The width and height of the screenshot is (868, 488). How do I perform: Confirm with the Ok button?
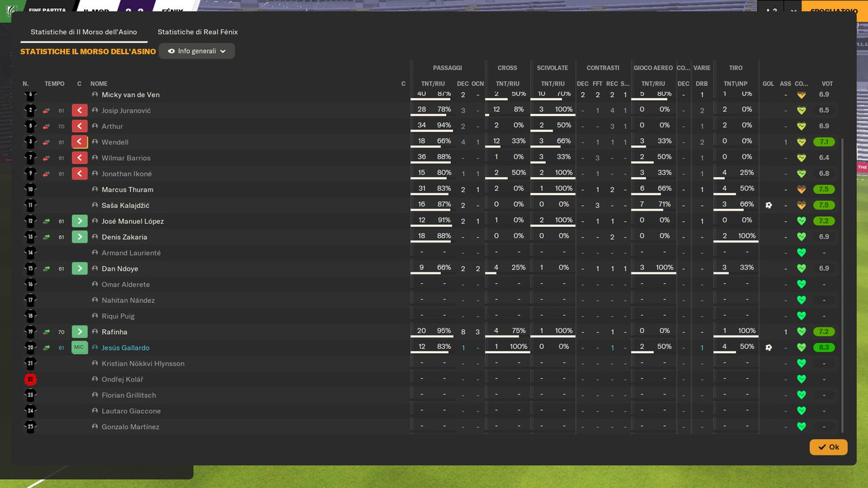pos(828,447)
